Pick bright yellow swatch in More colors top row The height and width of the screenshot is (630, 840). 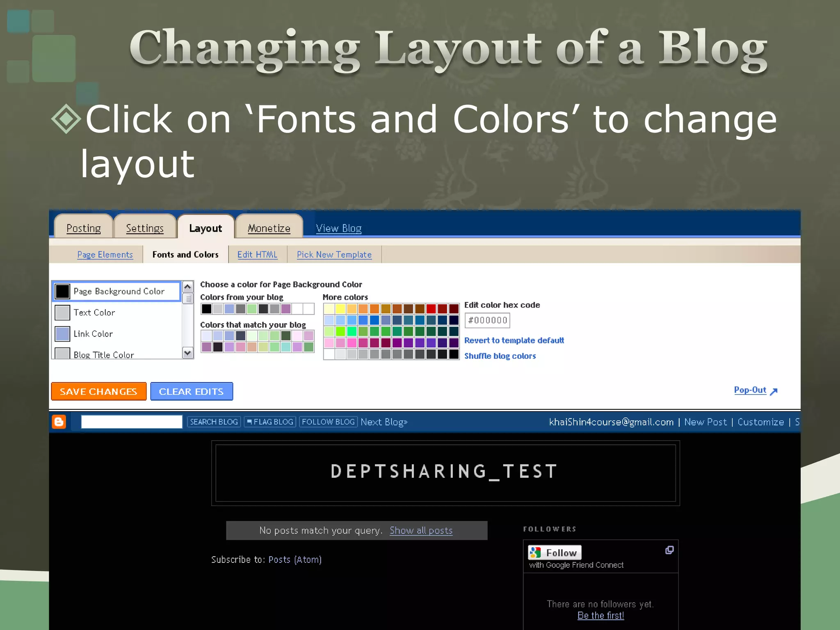point(340,308)
